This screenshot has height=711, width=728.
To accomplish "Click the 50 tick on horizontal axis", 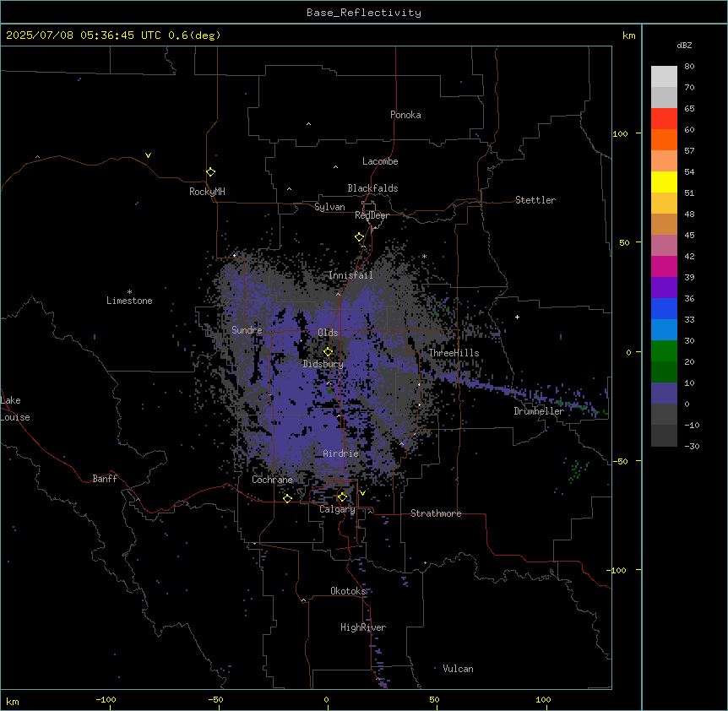I will (x=434, y=700).
